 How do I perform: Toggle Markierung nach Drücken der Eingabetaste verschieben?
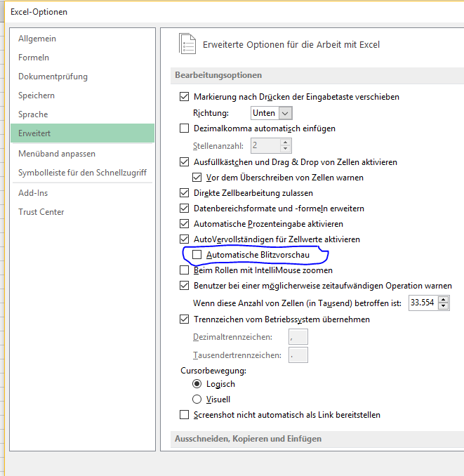[184, 97]
